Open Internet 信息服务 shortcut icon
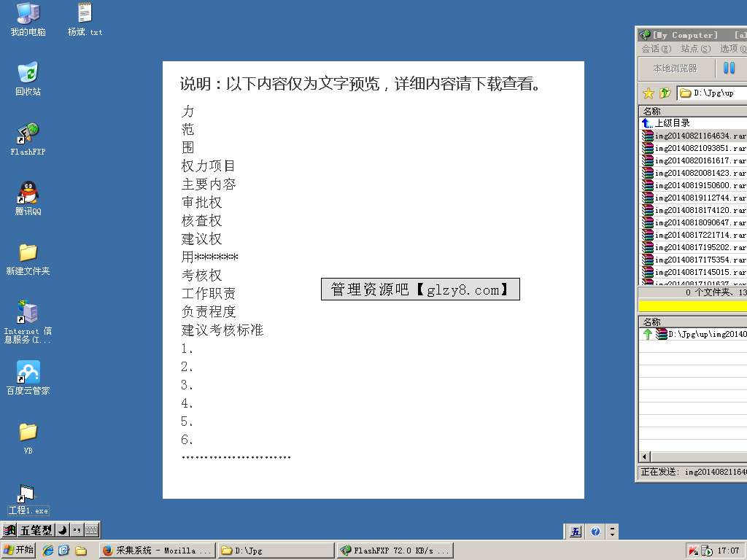Viewport: 747px width, 560px height. click(28, 322)
